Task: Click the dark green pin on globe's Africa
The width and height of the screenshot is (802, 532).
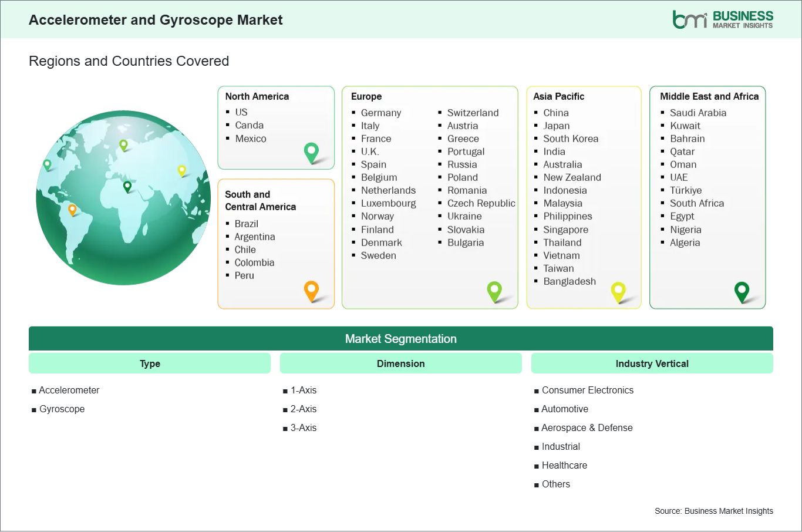Action: coord(127,186)
